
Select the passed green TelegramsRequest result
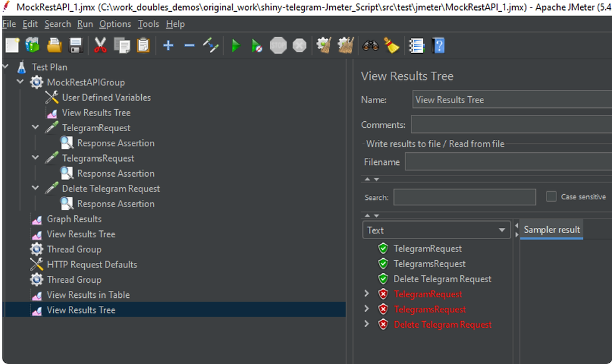point(430,263)
